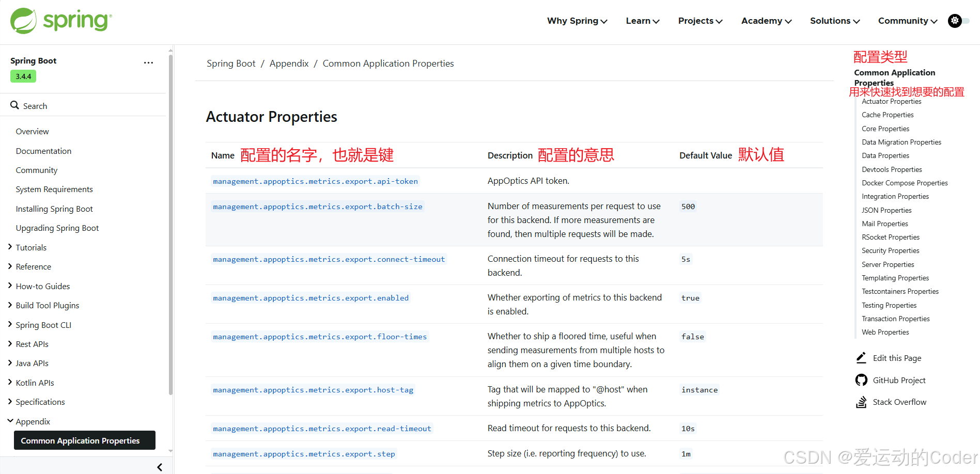
Task: Click the settings gear in top right
Action: point(954,21)
